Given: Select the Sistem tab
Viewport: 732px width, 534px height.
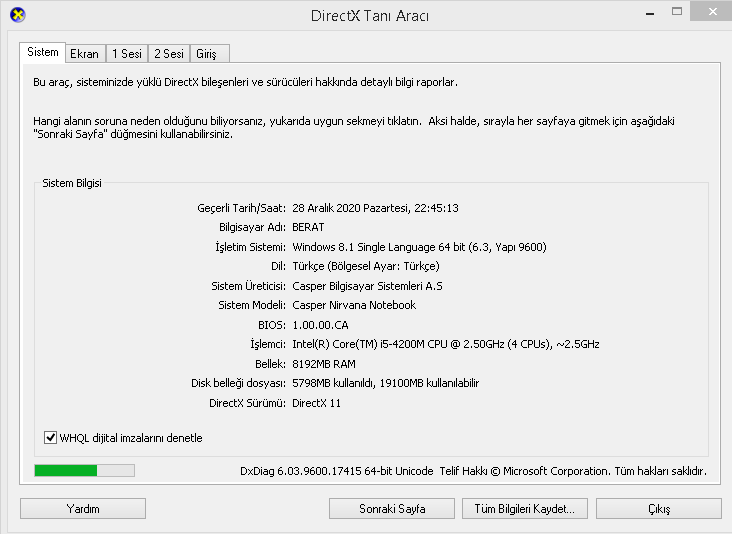Looking at the screenshot, I should pos(42,52).
